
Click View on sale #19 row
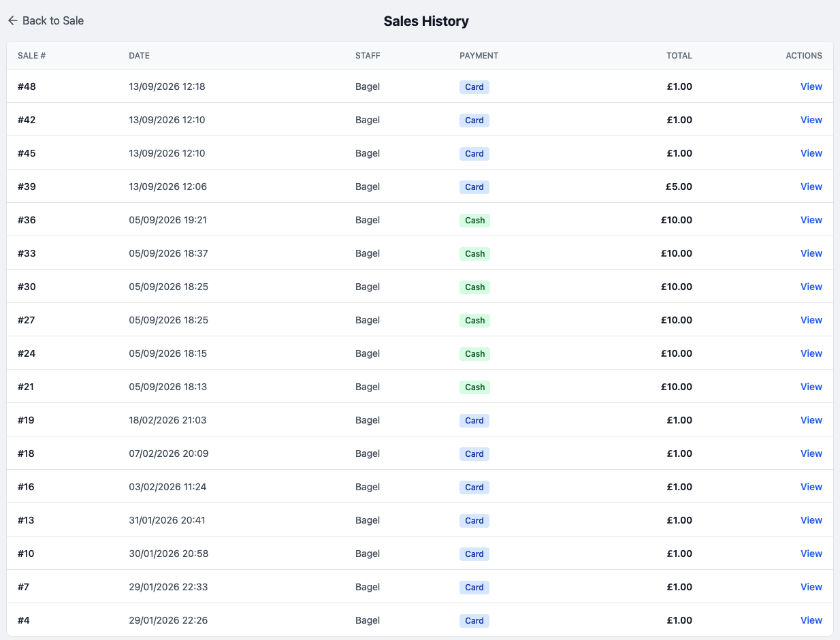[x=811, y=420]
